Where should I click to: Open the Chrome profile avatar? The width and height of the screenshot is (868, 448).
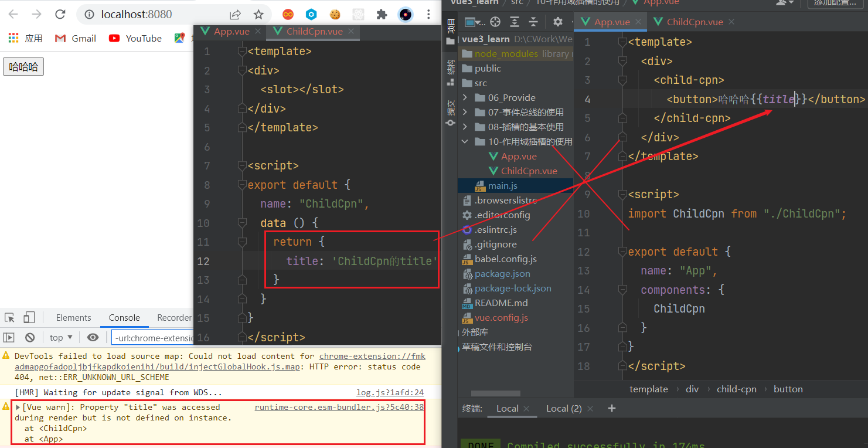pos(405,15)
